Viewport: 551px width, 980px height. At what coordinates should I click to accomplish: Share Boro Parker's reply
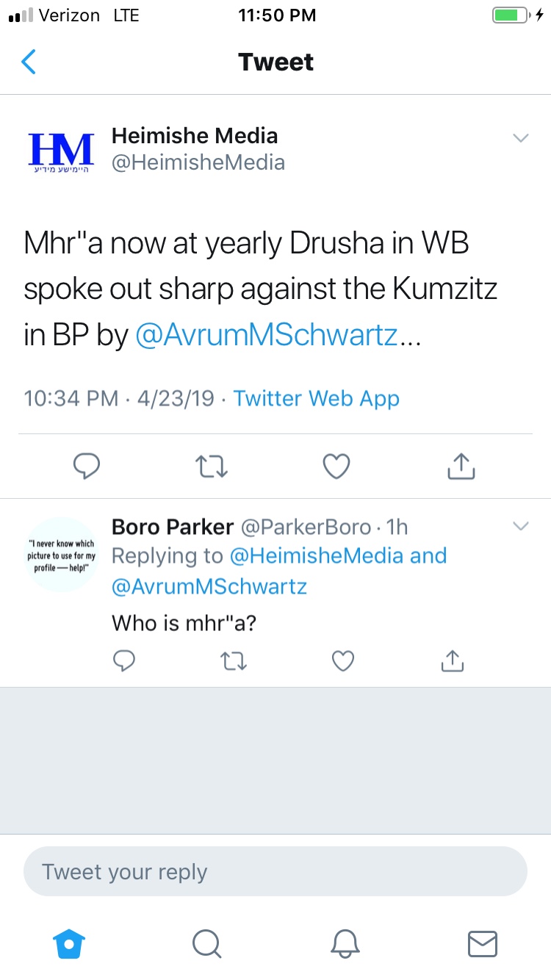(452, 661)
